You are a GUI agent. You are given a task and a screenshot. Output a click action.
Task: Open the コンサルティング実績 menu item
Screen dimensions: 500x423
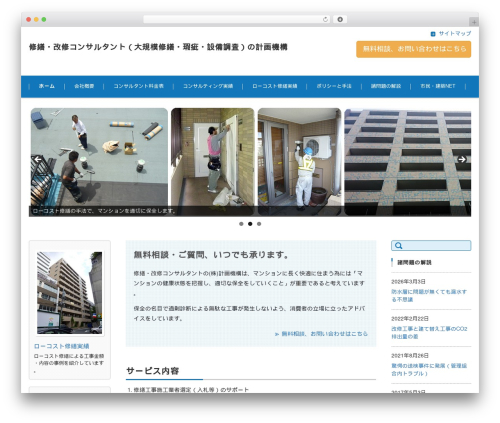pyautogui.click(x=208, y=86)
